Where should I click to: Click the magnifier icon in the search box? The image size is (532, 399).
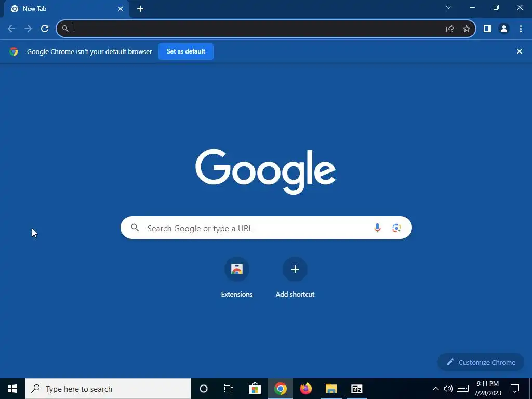pos(135,228)
